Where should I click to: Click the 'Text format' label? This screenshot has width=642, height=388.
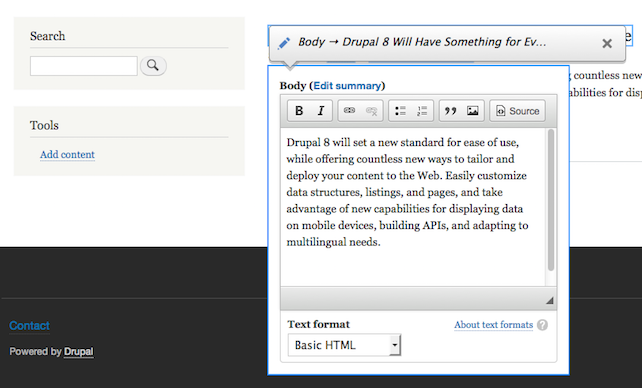[319, 324]
